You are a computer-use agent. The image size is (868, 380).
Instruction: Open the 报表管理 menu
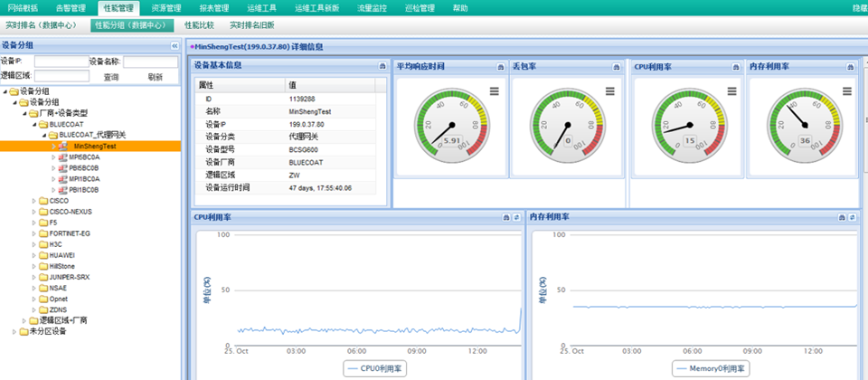pyautogui.click(x=213, y=8)
